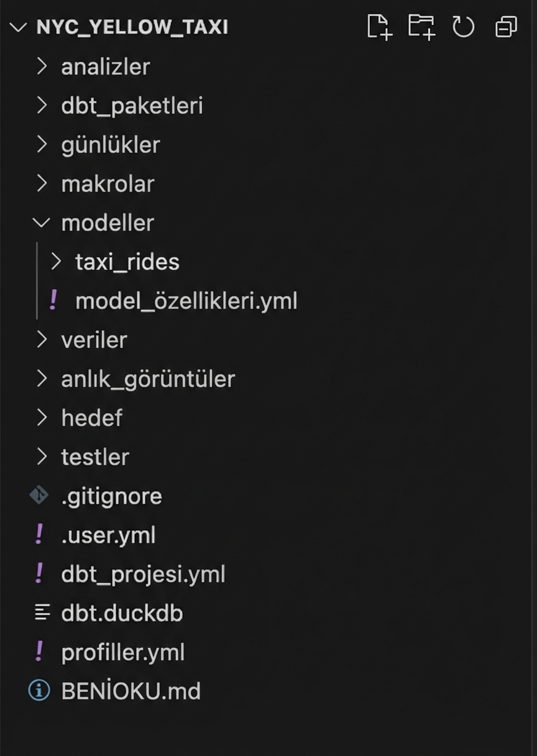Expand the hedef folder

[91, 418]
